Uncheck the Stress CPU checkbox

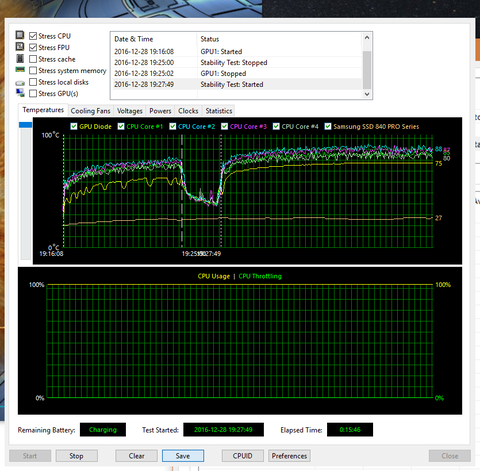point(33,36)
